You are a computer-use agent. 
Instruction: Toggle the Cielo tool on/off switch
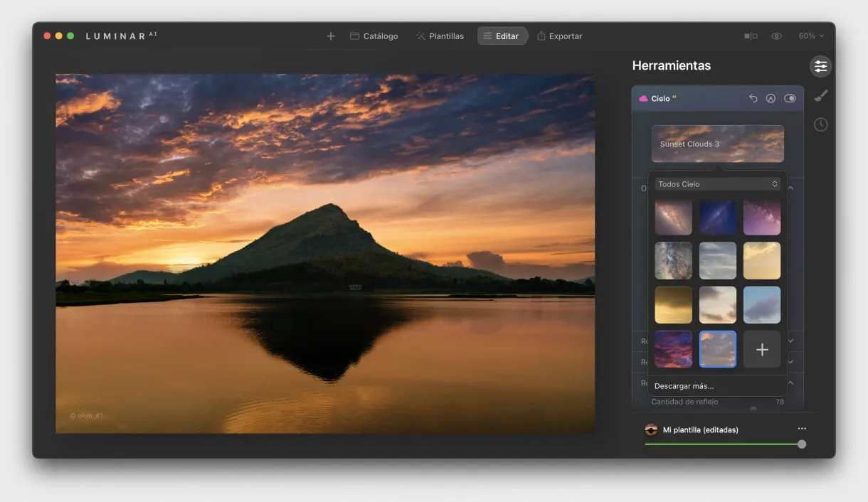[790, 99]
